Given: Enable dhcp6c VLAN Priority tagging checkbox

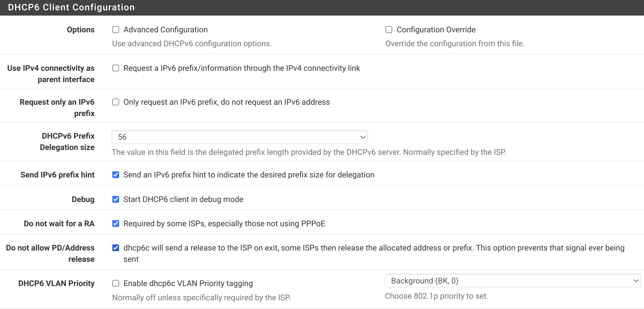Looking at the screenshot, I should point(116,283).
